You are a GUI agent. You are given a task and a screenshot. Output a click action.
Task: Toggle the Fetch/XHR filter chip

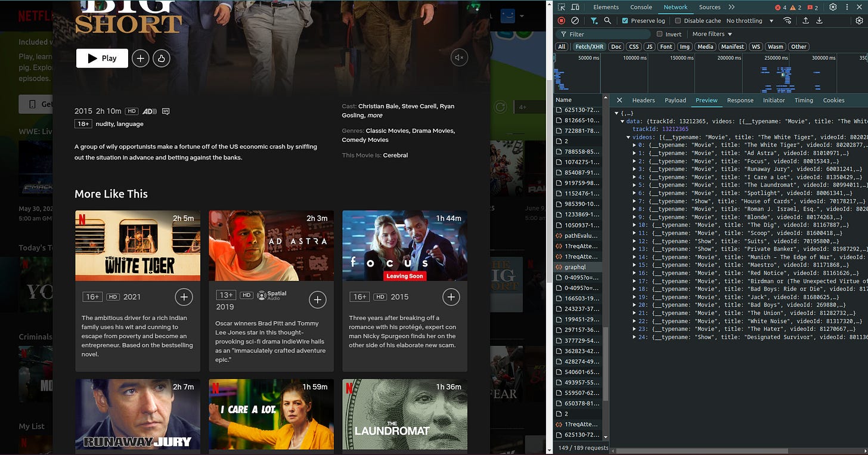(x=588, y=47)
